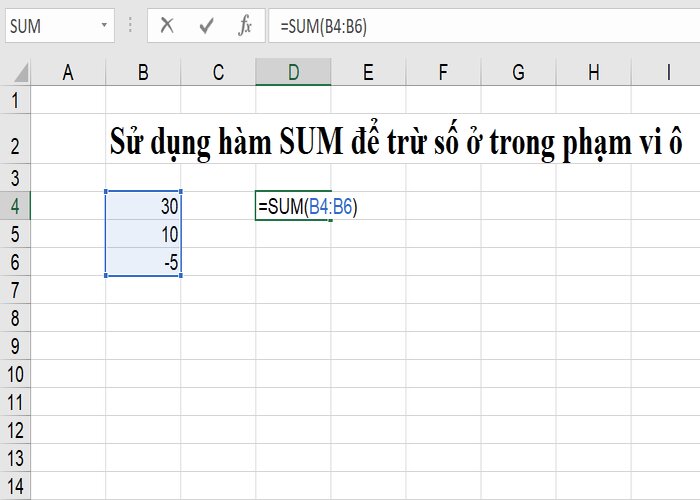Viewport: 700px width, 500px height.
Task: Select column C header
Action: click(x=218, y=72)
